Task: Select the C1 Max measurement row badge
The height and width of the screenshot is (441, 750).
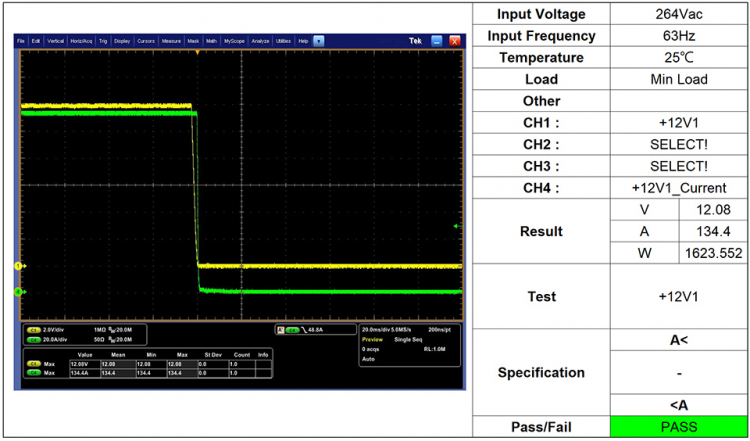Action: click(33, 364)
